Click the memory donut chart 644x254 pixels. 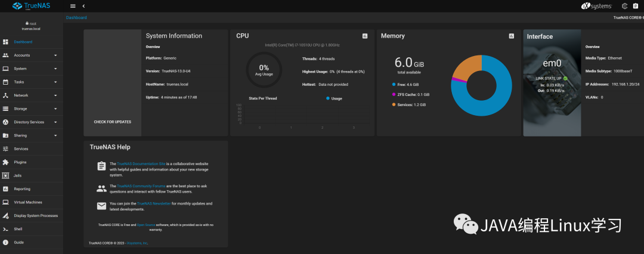click(481, 85)
